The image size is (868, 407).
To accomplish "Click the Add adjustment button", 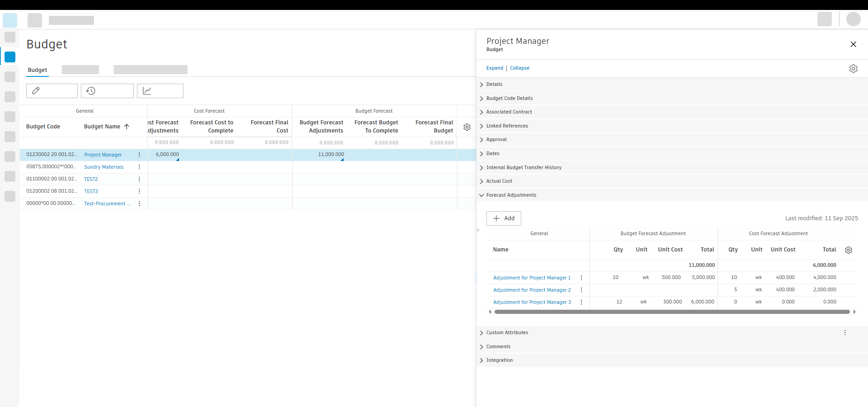I will coord(504,218).
